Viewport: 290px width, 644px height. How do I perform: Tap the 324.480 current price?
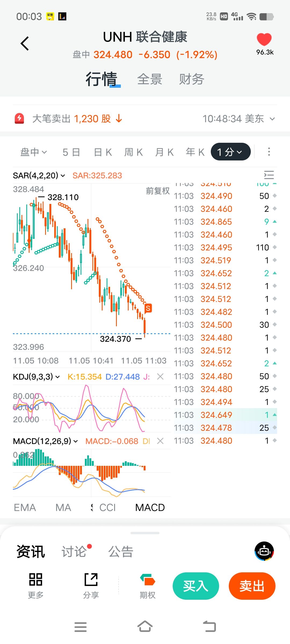click(113, 55)
